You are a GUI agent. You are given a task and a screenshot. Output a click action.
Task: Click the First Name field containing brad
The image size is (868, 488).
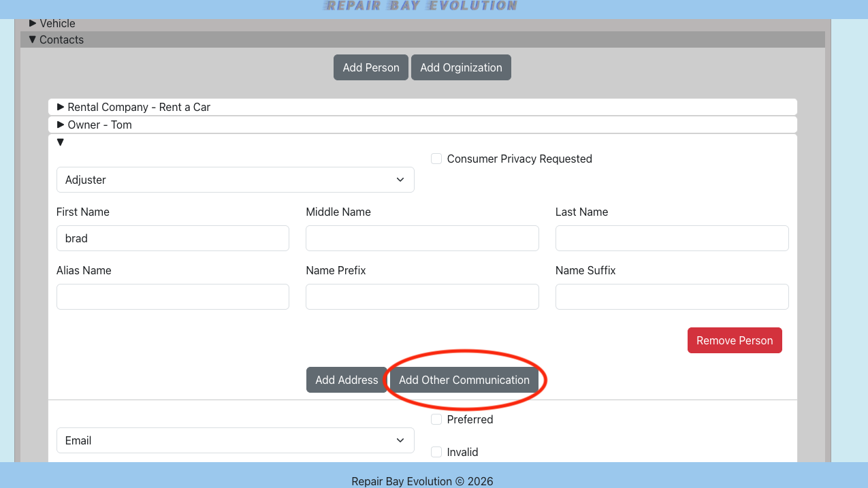[172, 238]
